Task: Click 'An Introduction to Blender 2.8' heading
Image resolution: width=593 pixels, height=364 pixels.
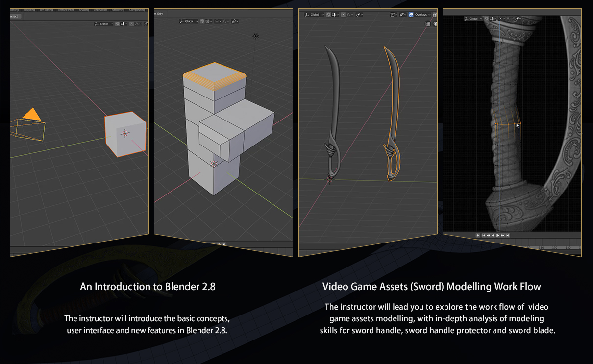Action: tap(148, 287)
